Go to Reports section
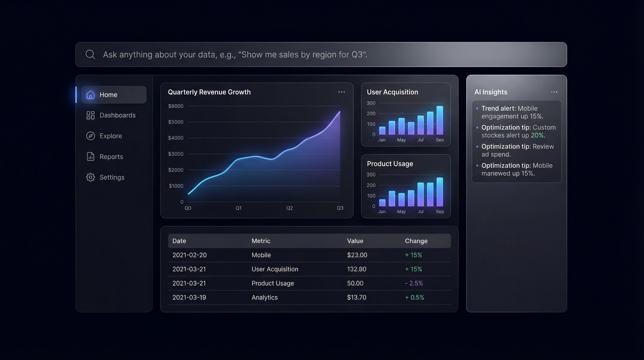Viewport: 644px width, 360px height. [111, 157]
